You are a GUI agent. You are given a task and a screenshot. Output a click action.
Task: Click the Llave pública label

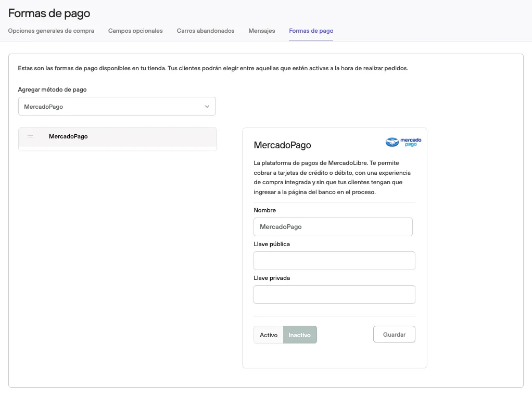(272, 244)
